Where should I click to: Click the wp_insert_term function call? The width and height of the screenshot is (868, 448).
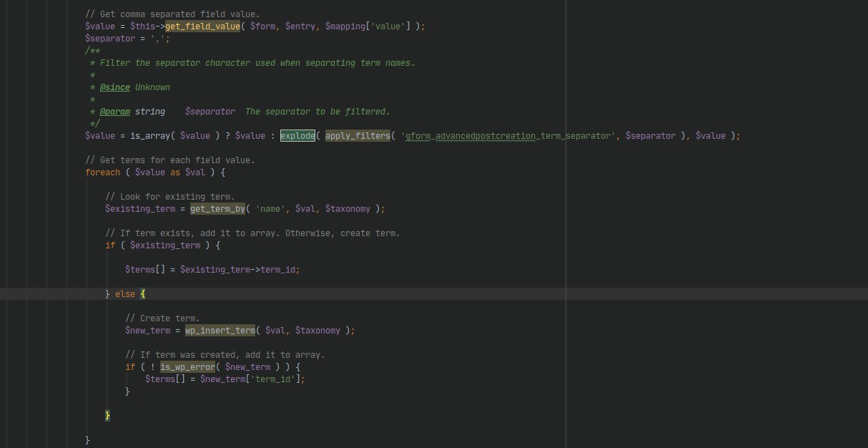(x=220, y=331)
